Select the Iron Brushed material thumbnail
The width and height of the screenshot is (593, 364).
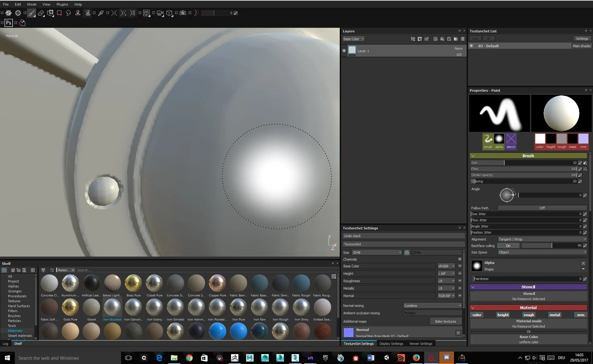(x=112, y=308)
